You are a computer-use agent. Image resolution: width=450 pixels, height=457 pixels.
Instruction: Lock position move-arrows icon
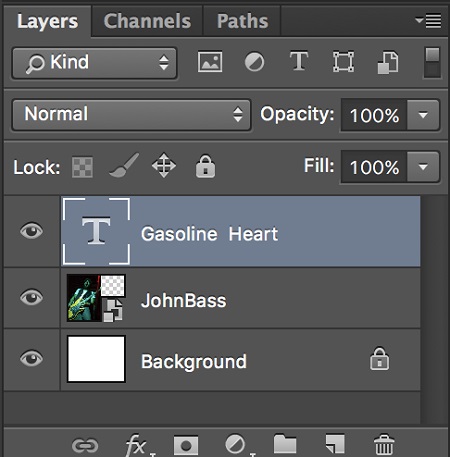click(164, 165)
